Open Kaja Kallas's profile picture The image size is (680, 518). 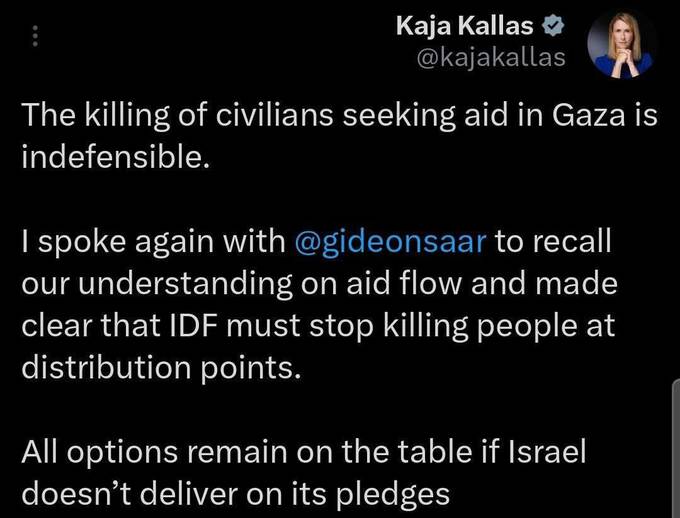coord(621,45)
